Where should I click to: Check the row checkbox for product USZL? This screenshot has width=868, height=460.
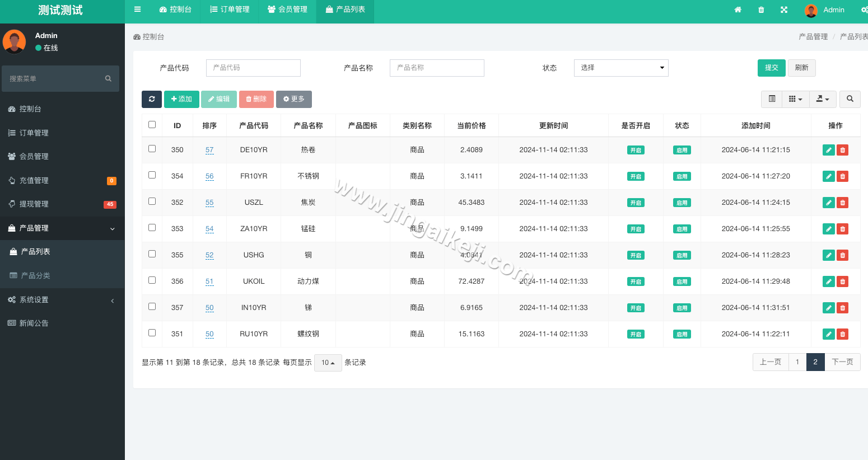point(152,201)
